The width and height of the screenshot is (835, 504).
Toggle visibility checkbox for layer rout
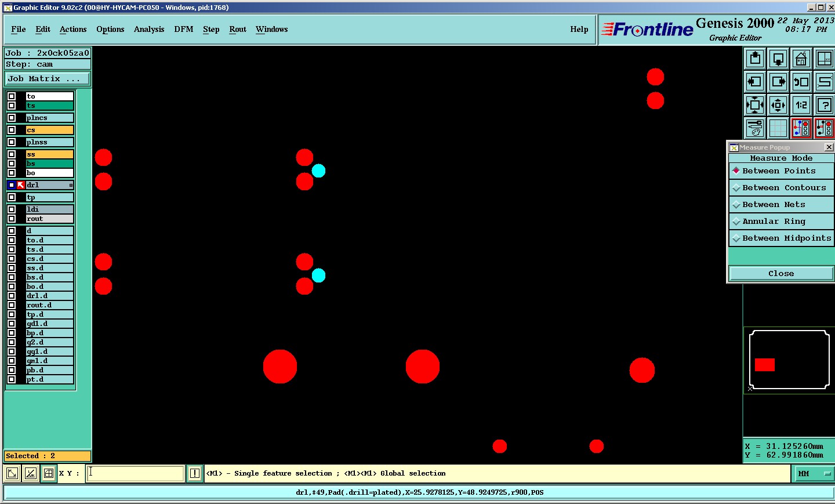coord(12,219)
